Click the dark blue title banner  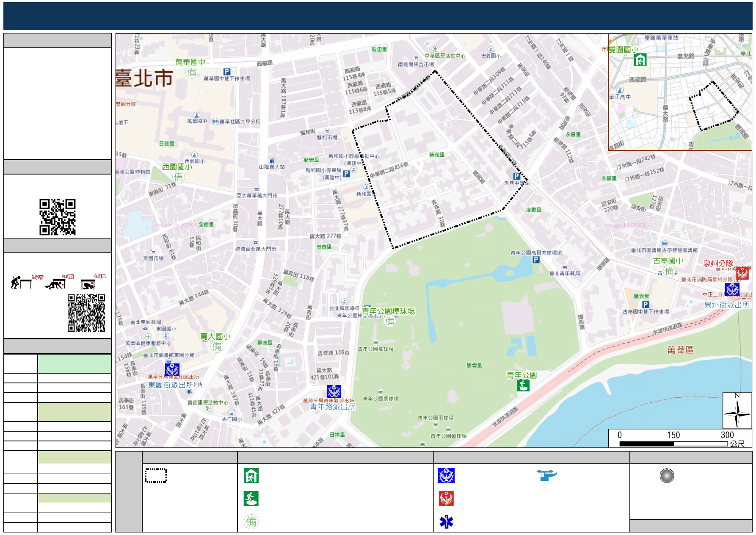pos(378,16)
